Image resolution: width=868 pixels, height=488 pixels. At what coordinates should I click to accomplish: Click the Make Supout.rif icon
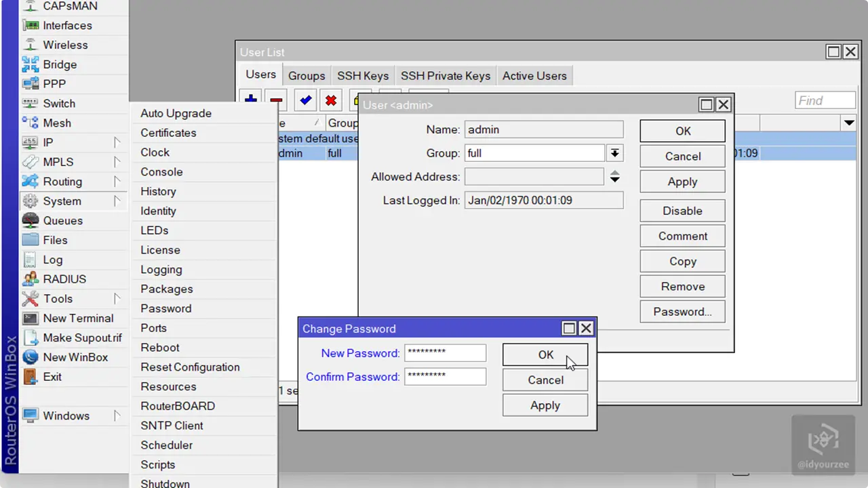[31, 338]
